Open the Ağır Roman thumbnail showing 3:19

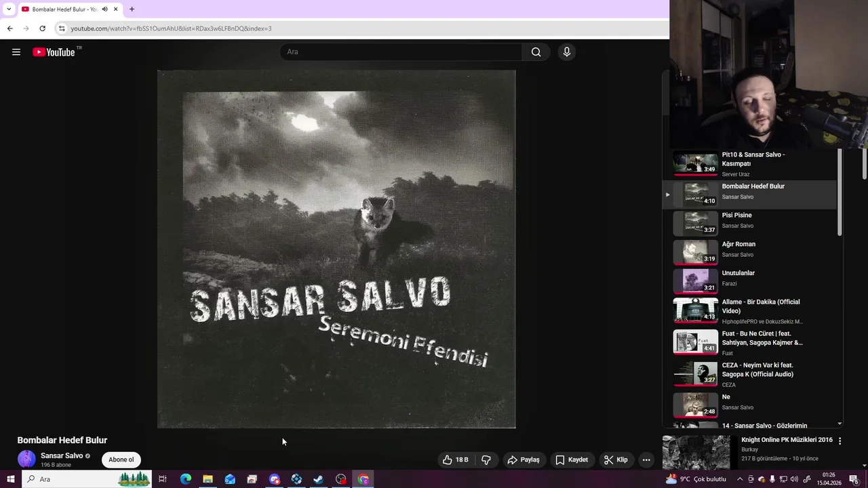(x=695, y=251)
